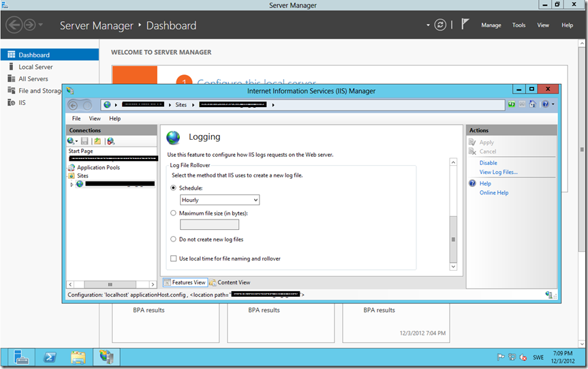Viewport: 588px width, 369px height.
Task: Click the Logging pane scroll down arrow
Action: (x=453, y=267)
